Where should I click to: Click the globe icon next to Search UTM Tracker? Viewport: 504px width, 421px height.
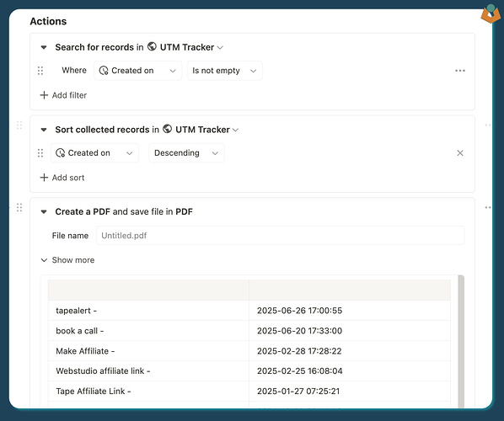tap(152, 47)
